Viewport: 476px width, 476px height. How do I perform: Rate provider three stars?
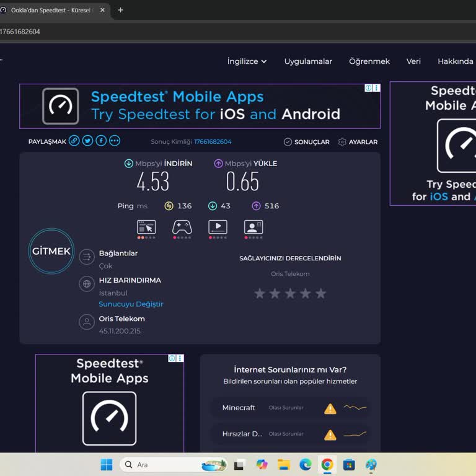[290, 293]
